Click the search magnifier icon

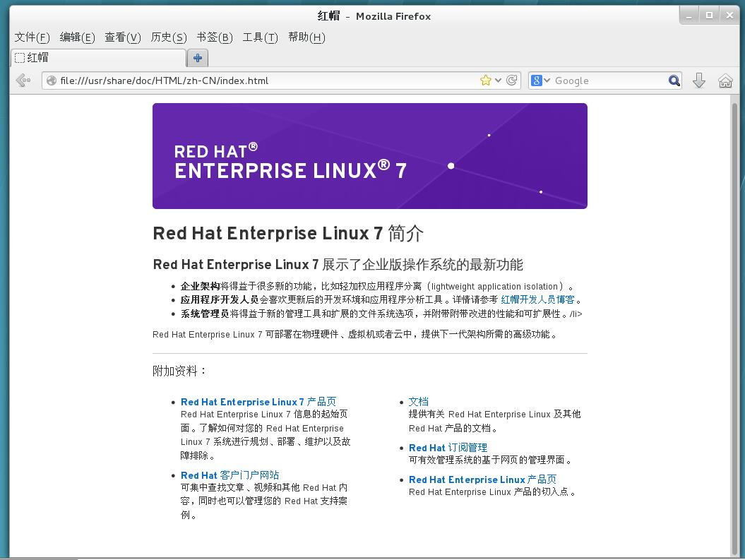pos(674,81)
